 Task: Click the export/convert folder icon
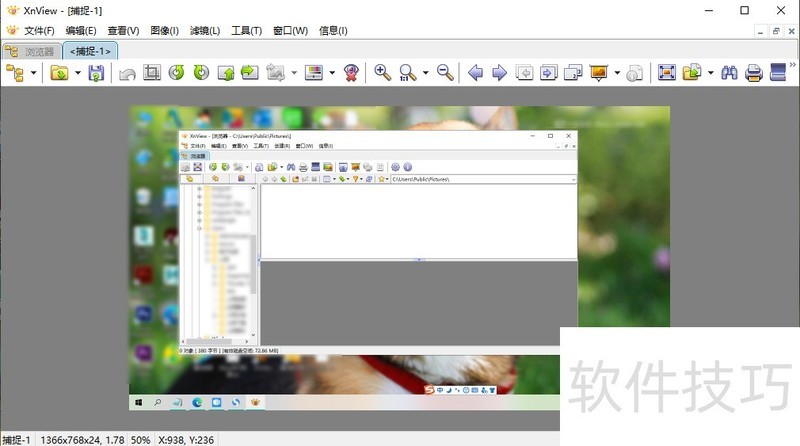pos(692,72)
